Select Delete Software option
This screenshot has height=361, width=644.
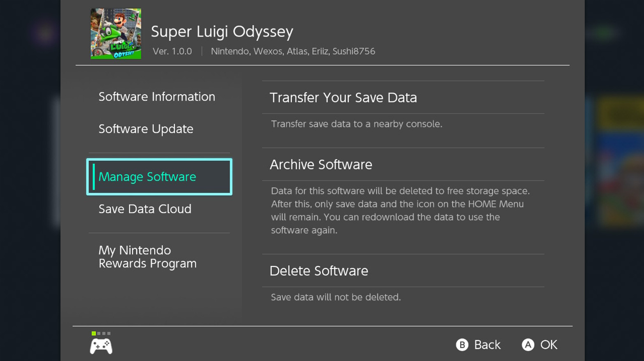click(319, 271)
